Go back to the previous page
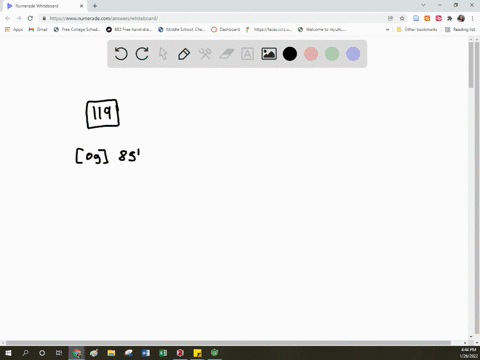 (8, 18)
